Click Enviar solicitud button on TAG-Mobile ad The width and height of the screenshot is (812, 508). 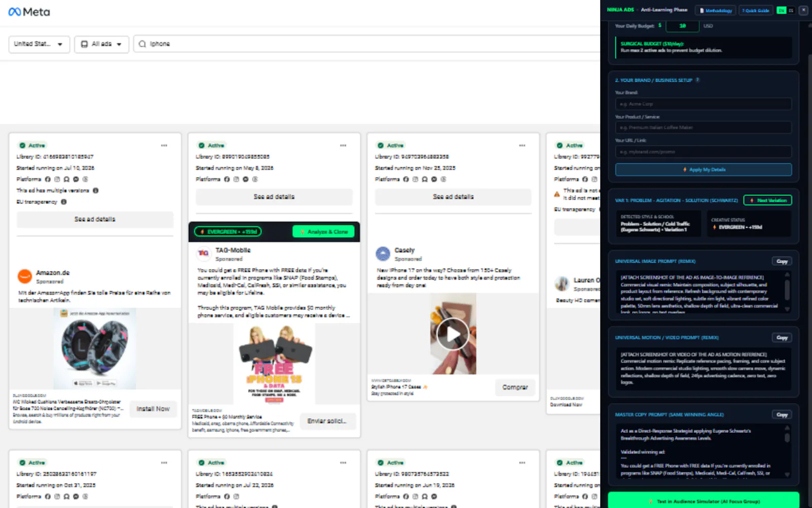[327, 421]
